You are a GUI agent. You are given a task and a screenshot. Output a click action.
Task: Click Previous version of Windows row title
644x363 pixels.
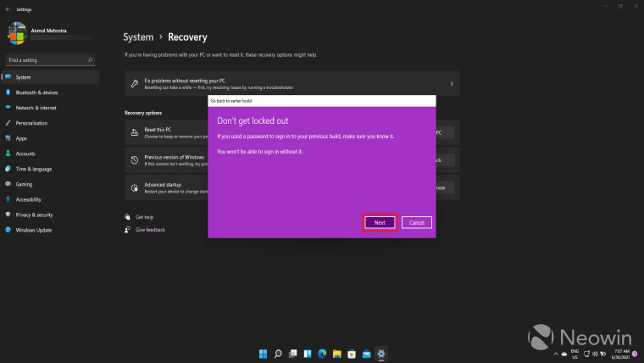coord(175,157)
